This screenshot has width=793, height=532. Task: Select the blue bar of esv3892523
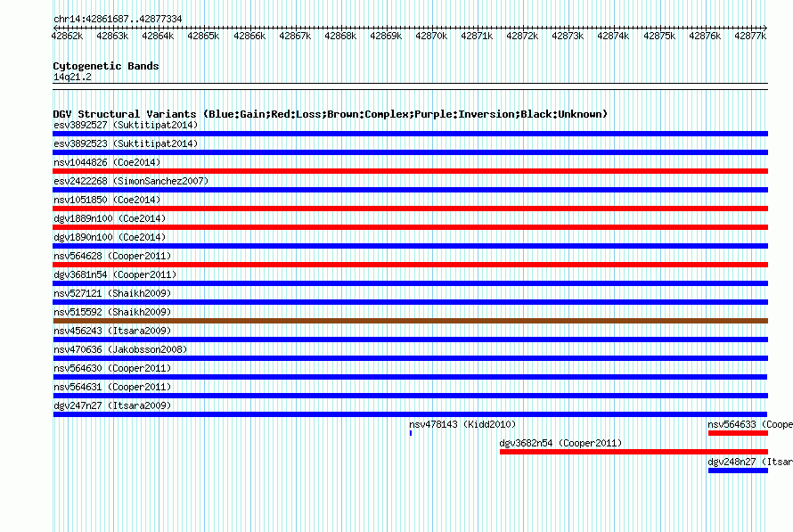tap(410, 152)
